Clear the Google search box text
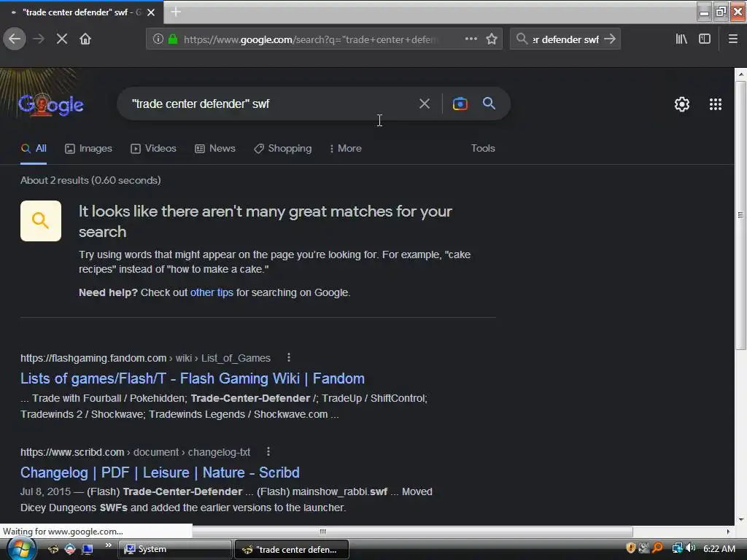This screenshot has height=560, width=747. [424, 104]
